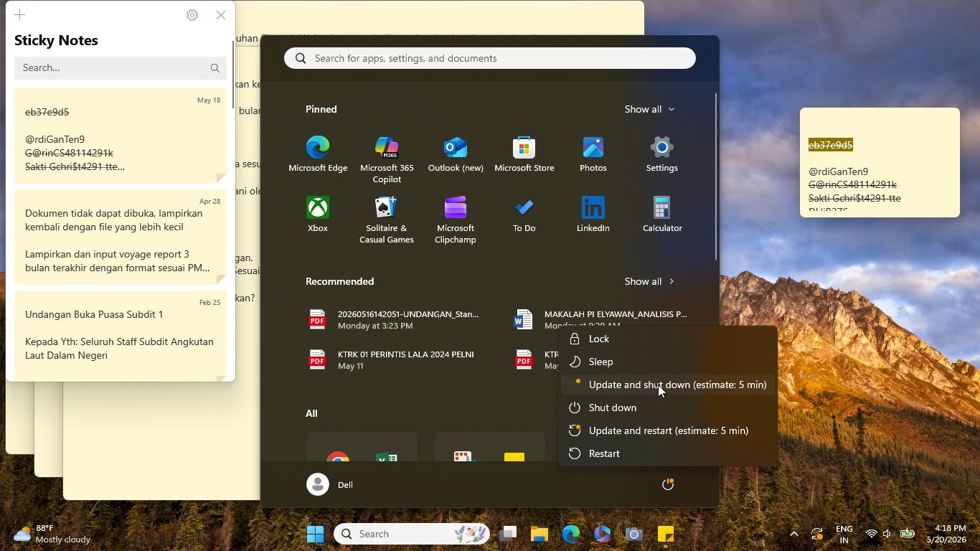This screenshot has width=980, height=551.
Task: Open the Photos app
Action: 593,154
